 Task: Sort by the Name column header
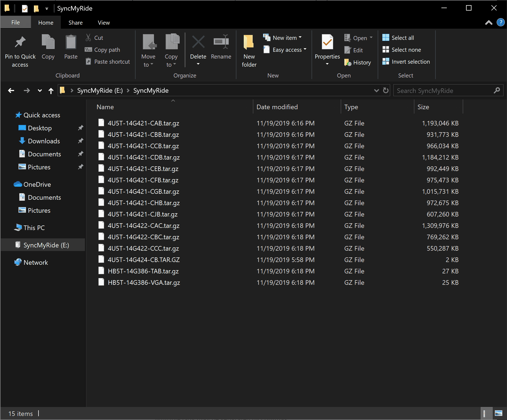(105, 107)
